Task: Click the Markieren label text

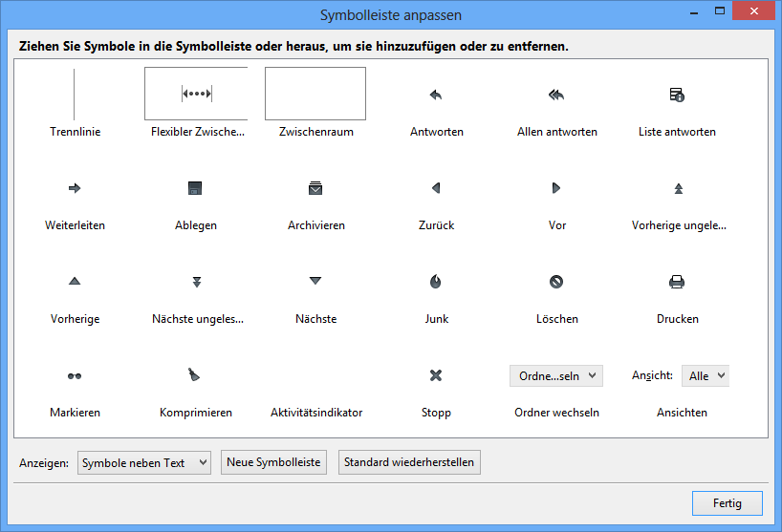Action: point(75,413)
